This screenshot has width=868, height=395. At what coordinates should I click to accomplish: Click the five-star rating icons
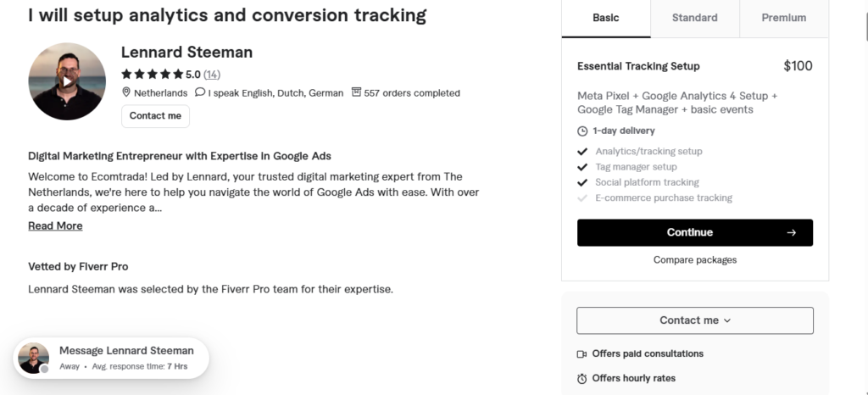(x=153, y=74)
